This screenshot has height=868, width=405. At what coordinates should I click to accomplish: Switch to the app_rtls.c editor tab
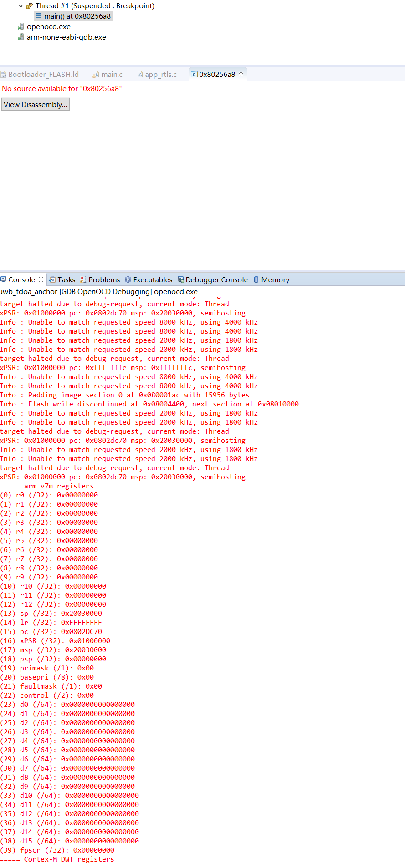pos(160,75)
